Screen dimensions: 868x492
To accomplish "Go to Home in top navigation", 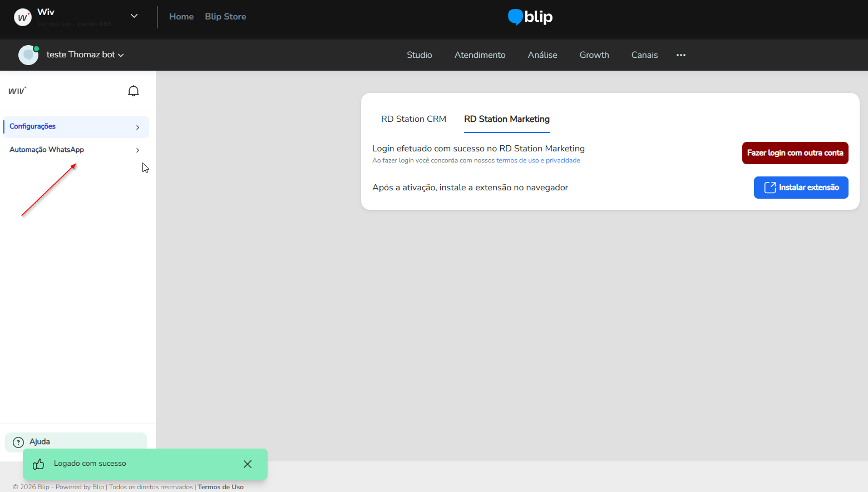I will coord(181,17).
